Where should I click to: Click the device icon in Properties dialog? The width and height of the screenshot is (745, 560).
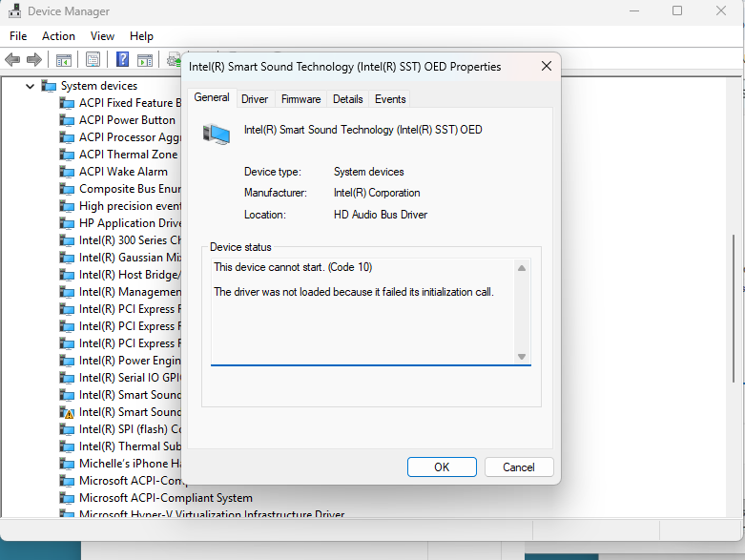[217, 134]
